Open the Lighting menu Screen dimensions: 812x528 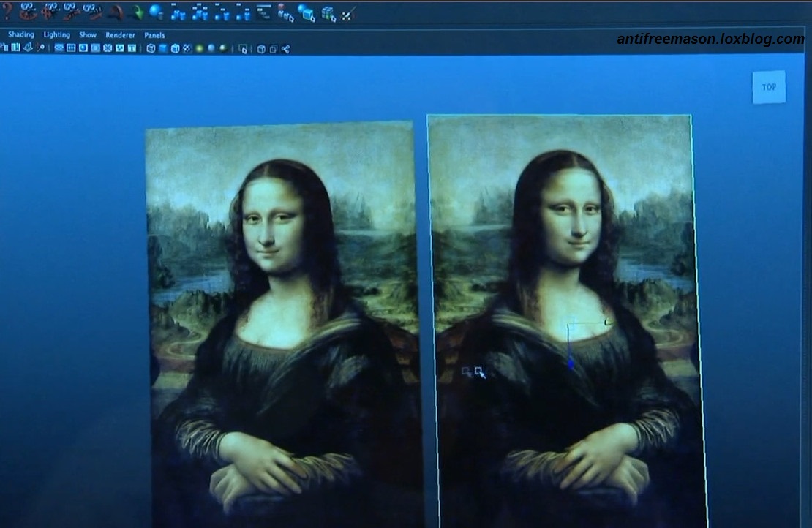(56, 34)
